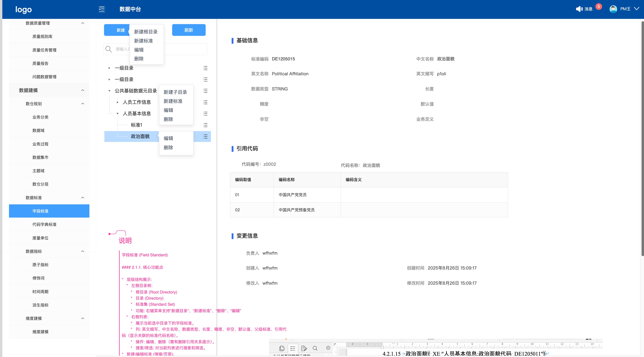The height and width of the screenshot is (357, 644).
Task: Open 质量报告 in the sidebar
Action: 49,63
